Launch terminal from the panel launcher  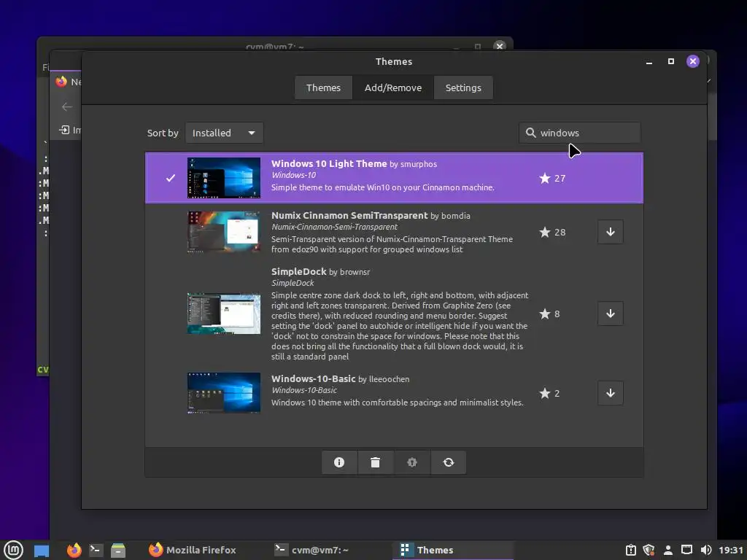point(96,550)
